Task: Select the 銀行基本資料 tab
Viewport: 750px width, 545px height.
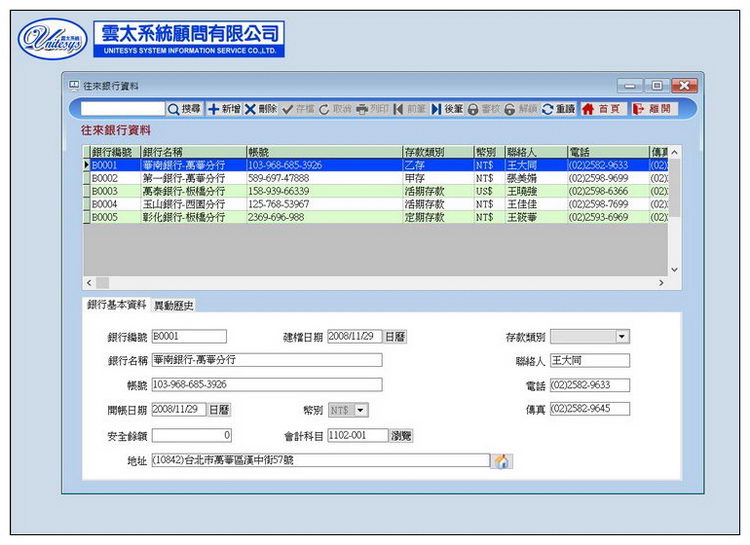Action: [x=116, y=304]
